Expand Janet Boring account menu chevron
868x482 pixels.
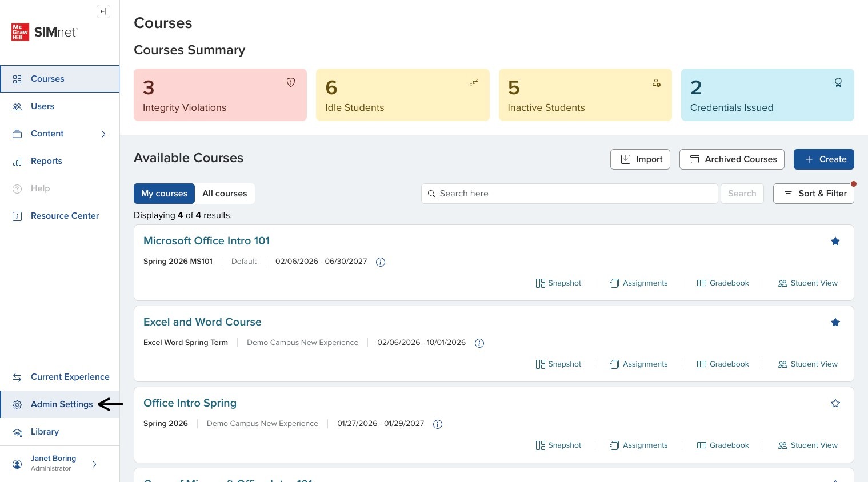point(94,464)
